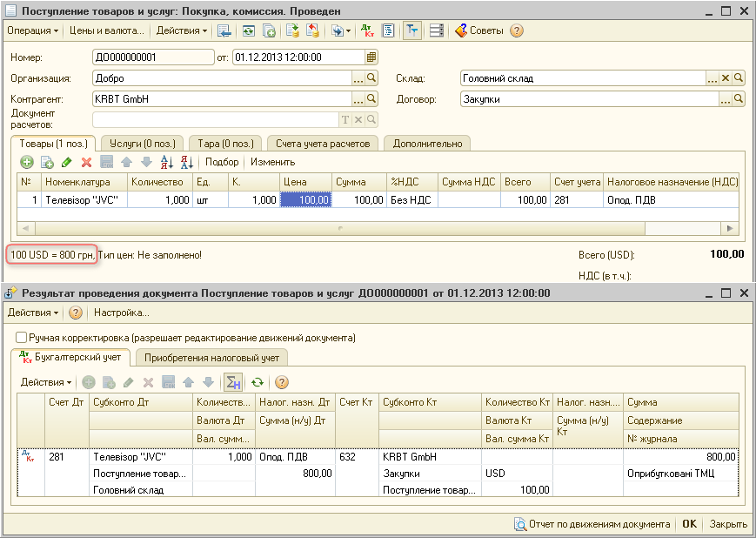
Task: Toggle the highlighted T-structure button in top toolbar
Action: click(411, 30)
